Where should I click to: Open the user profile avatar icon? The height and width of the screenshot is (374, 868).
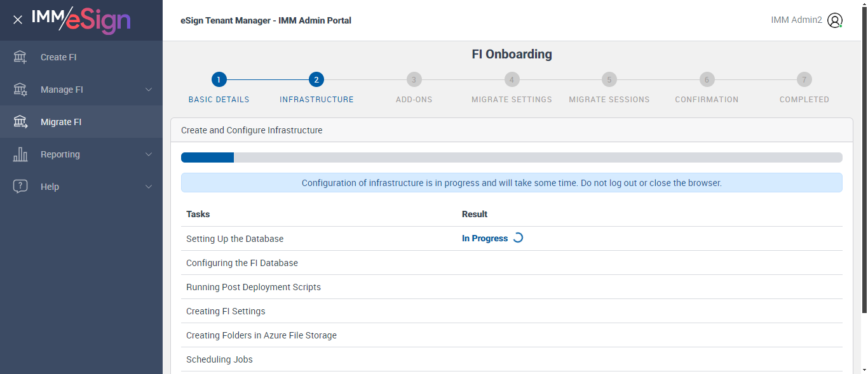pyautogui.click(x=835, y=20)
